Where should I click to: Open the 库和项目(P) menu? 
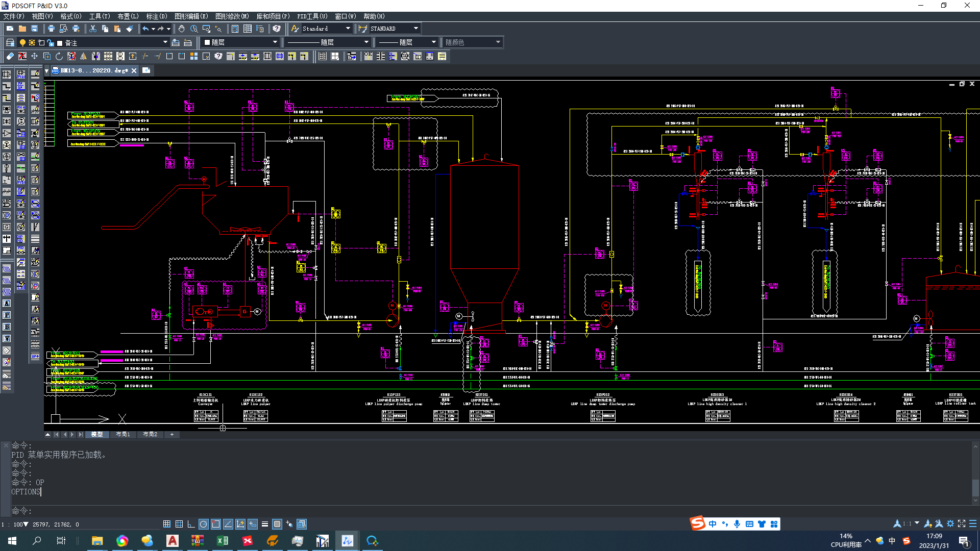(x=273, y=16)
